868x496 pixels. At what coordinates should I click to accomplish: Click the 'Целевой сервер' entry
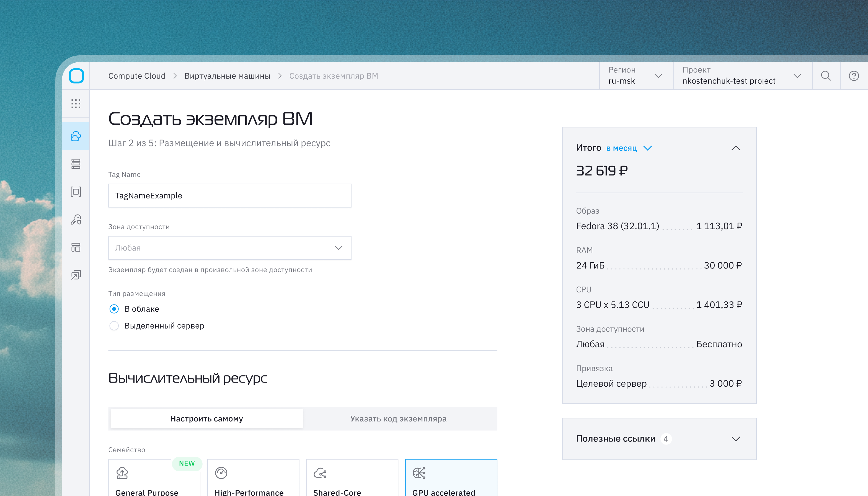pos(611,384)
